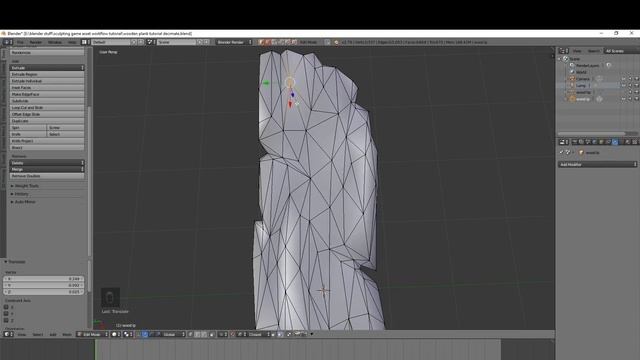This screenshot has width=640, height=360.
Task: Open the Delete dropdown
Action: (47, 163)
